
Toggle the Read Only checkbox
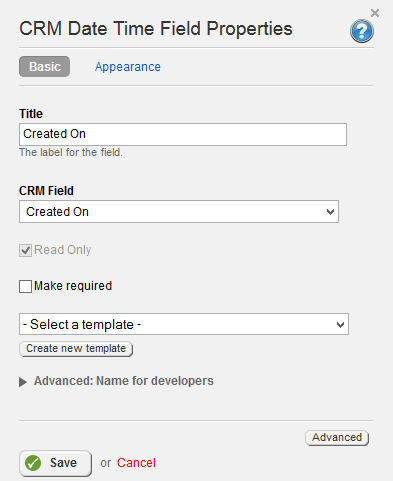(25, 250)
